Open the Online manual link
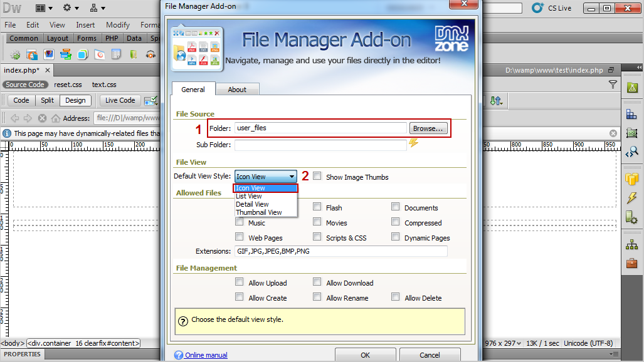Viewport: 644px width, 362px height. coord(206,355)
